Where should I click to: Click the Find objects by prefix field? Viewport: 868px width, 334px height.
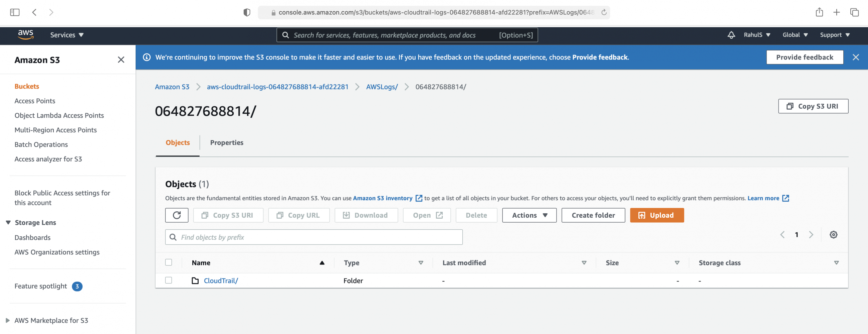pyautogui.click(x=313, y=237)
